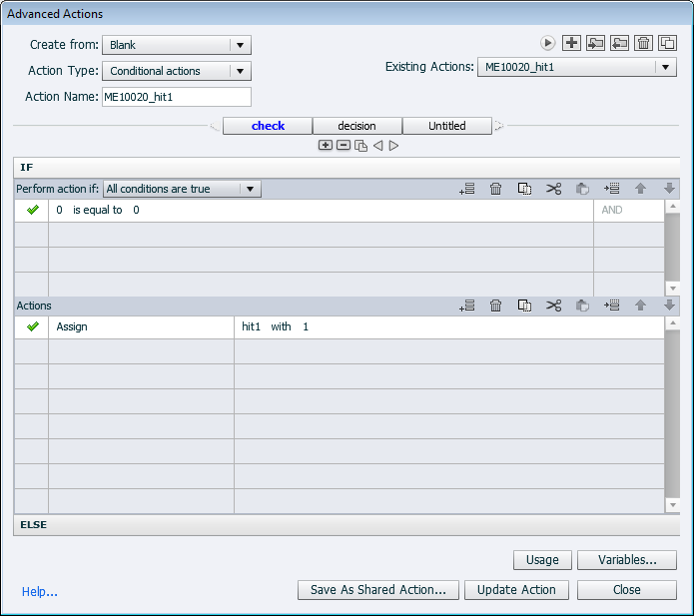Remove the decision tab with minus icon
The width and height of the screenshot is (694, 616).
344,145
